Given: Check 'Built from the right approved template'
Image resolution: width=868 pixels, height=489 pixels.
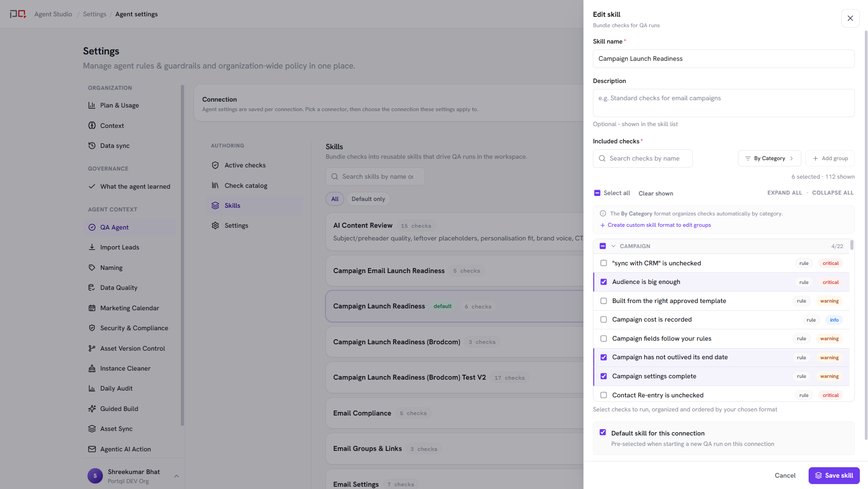Looking at the screenshot, I should click(x=604, y=301).
